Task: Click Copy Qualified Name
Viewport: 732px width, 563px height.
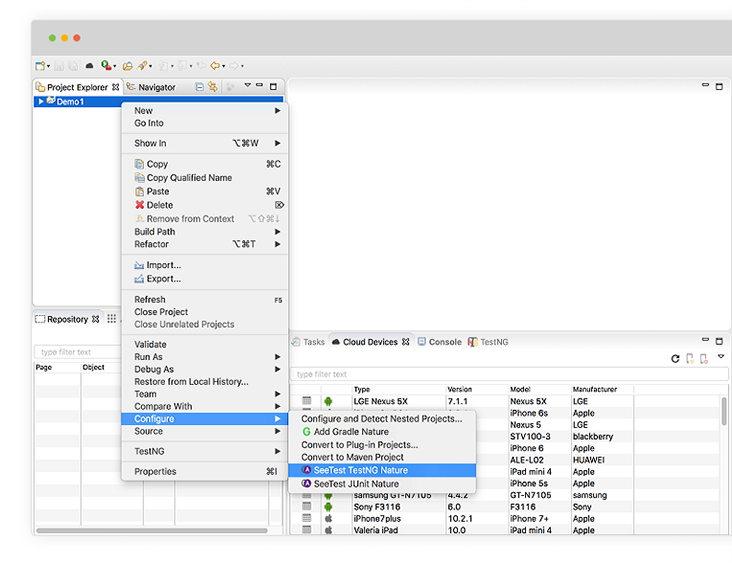Action: point(205,177)
